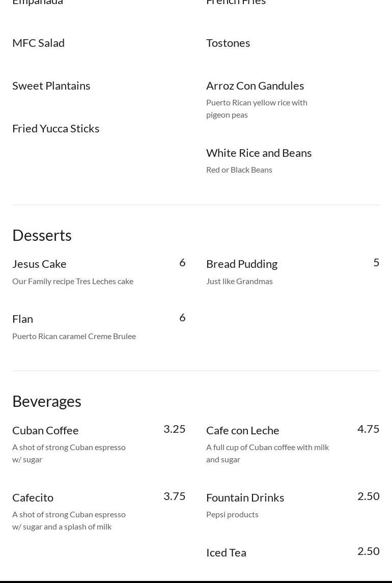Select the Cuban Coffee beverage
The height and width of the screenshot is (583, 392).
(x=45, y=430)
